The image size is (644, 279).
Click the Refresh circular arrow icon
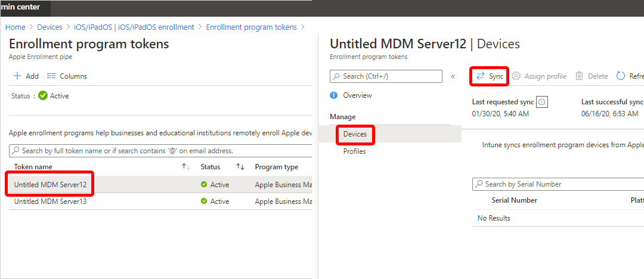tap(621, 76)
